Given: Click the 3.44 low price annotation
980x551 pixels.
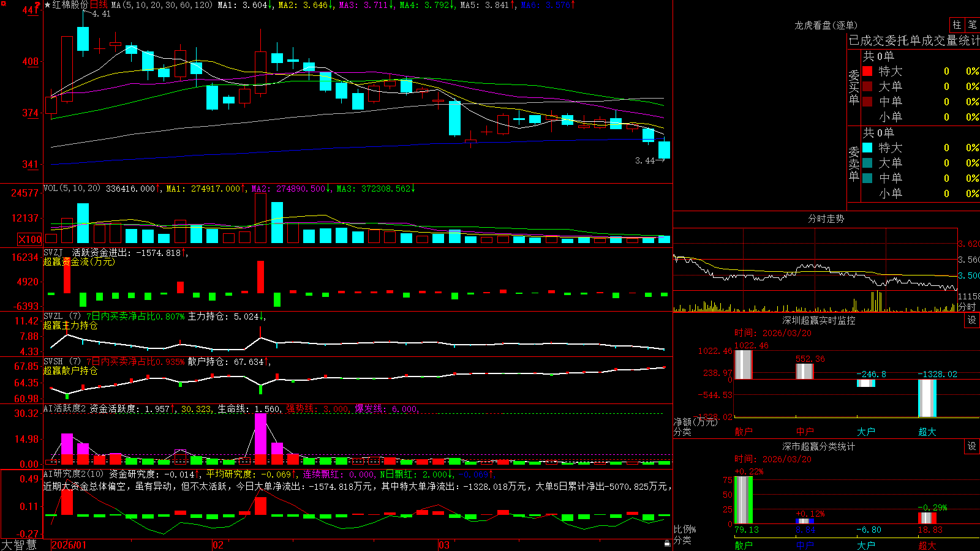Looking at the screenshot, I should click(x=645, y=160).
